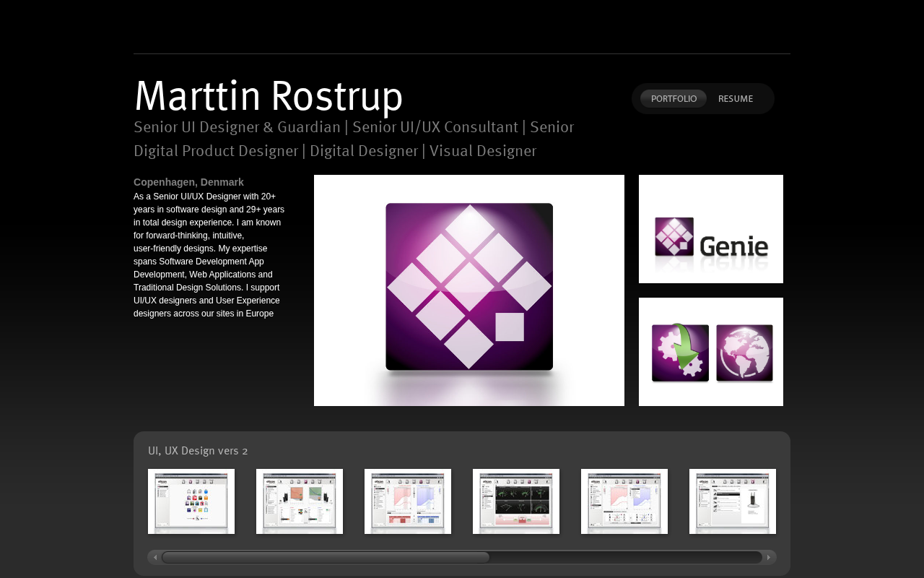The image size is (924, 578).
Task: Open fourth thumbnail with black graph panels
Action: click(516, 501)
